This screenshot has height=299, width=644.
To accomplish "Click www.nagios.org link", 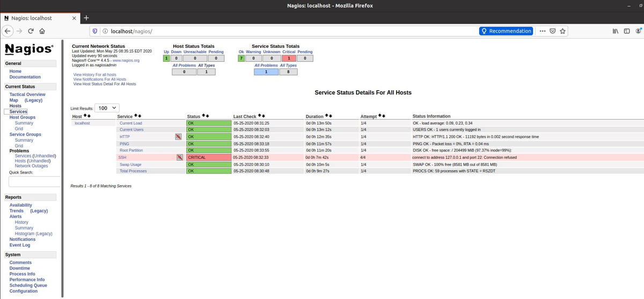I will click(x=126, y=61).
